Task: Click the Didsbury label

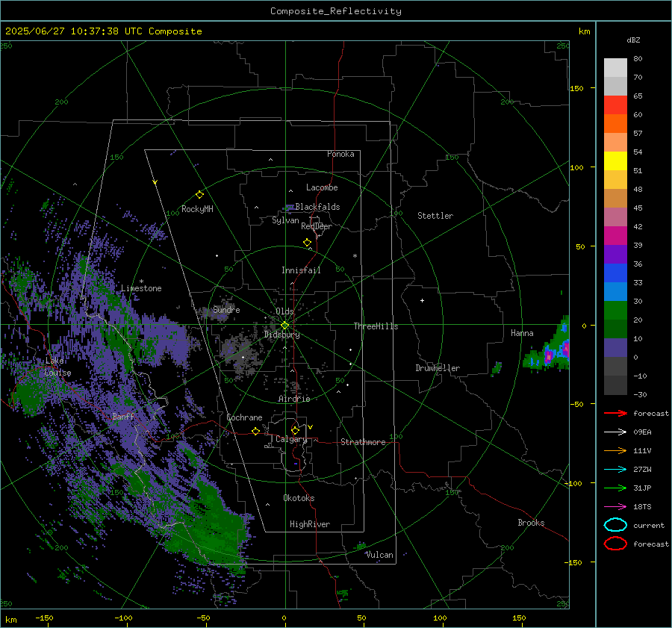Action: (281, 335)
